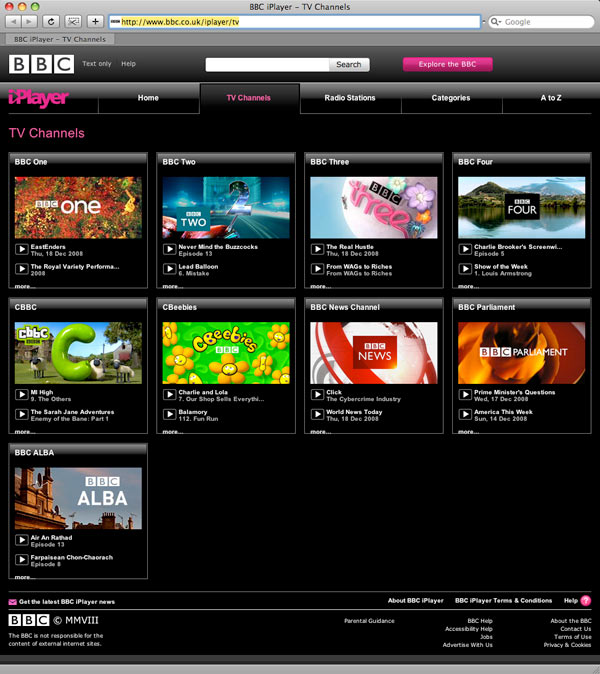Image resolution: width=600 pixels, height=674 pixels.
Task: Click the BBC search text field
Action: coord(267,64)
